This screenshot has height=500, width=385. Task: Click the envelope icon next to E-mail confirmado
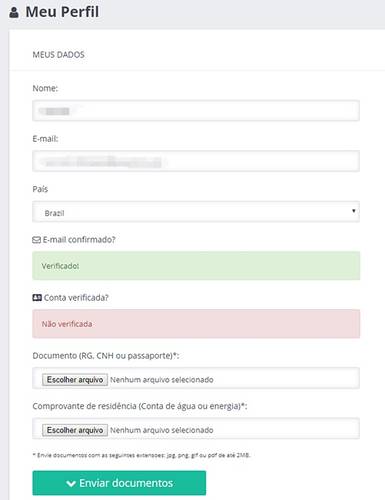[36, 240]
